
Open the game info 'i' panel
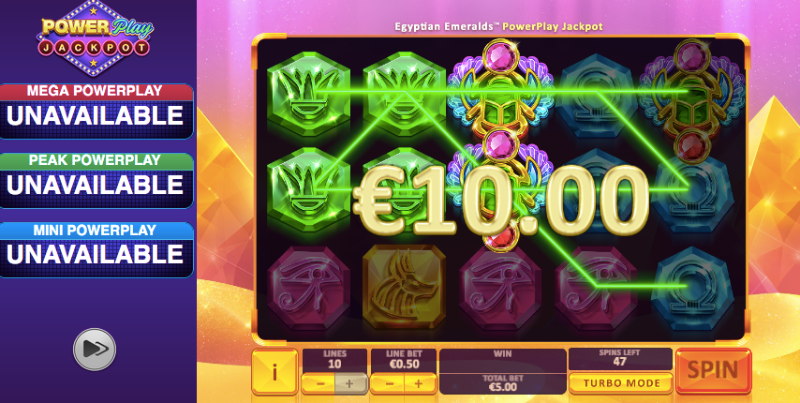click(274, 372)
